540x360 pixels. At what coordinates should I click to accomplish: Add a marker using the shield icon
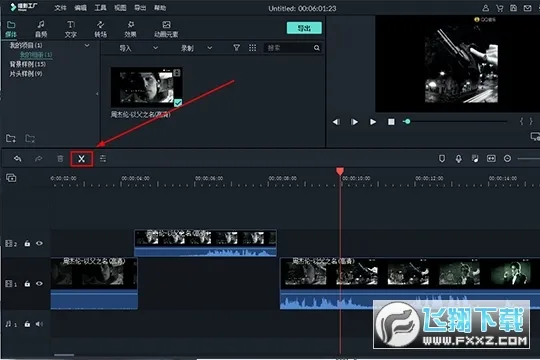point(442,158)
